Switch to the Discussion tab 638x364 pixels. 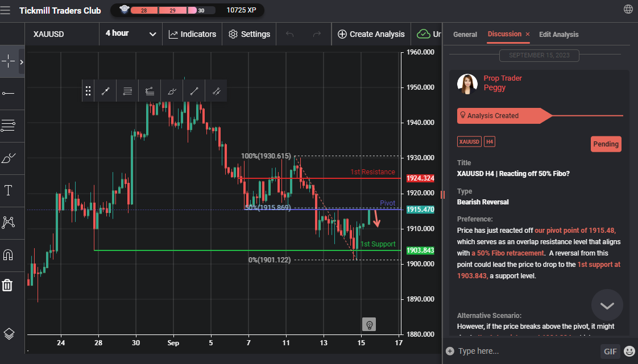point(504,34)
